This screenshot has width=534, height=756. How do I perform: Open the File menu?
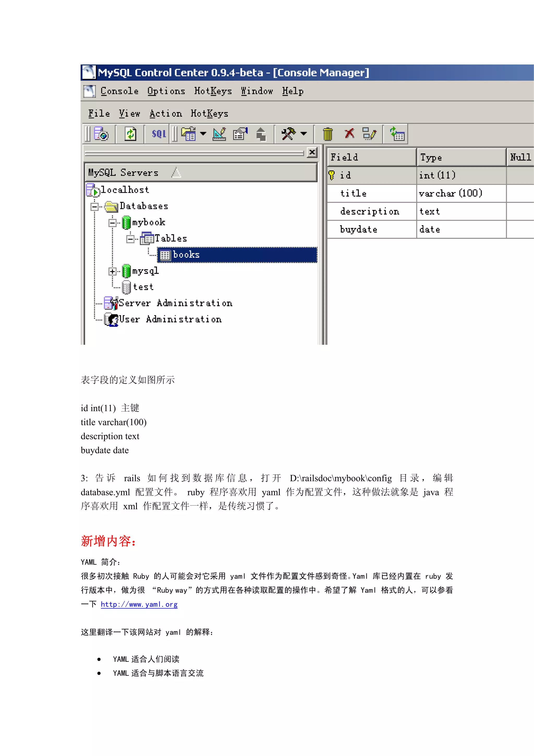coord(99,114)
